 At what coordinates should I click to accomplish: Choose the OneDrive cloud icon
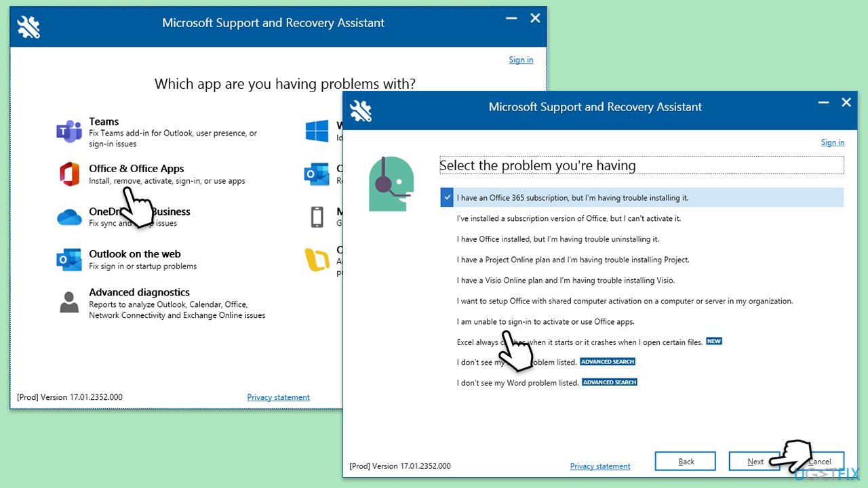[x=69, y=217]
